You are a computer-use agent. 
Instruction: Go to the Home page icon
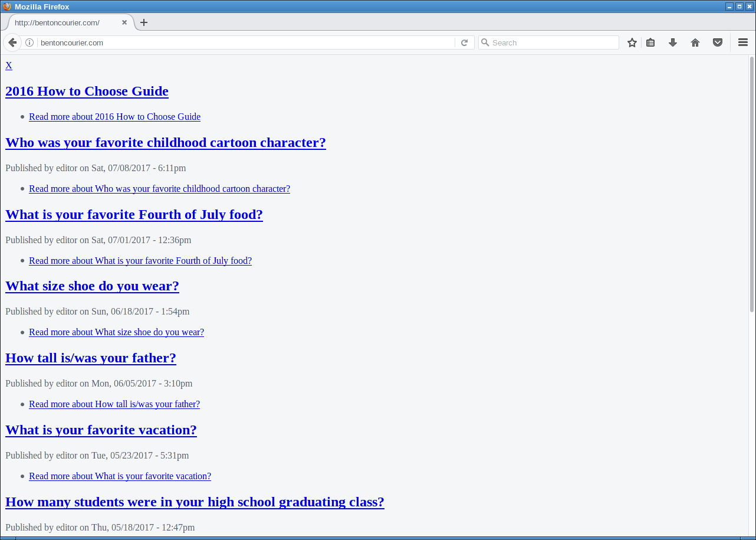coord(695,42)
